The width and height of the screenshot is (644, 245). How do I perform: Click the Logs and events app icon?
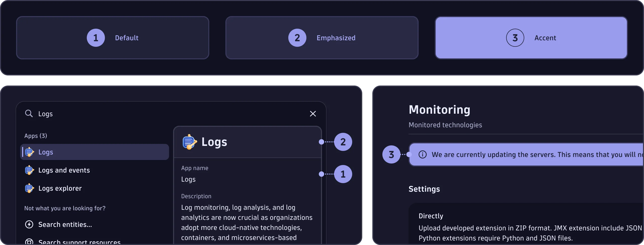(x=29, y=170)
